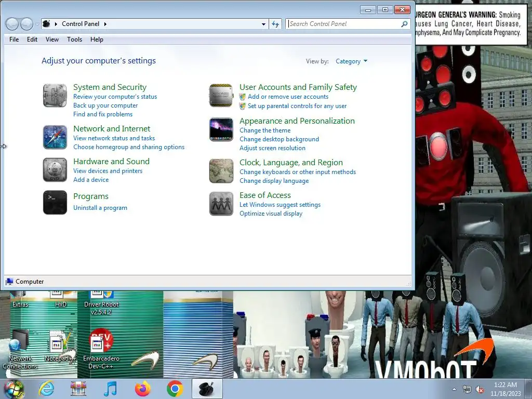Expand the address bar history dropdown

point(263,24)
